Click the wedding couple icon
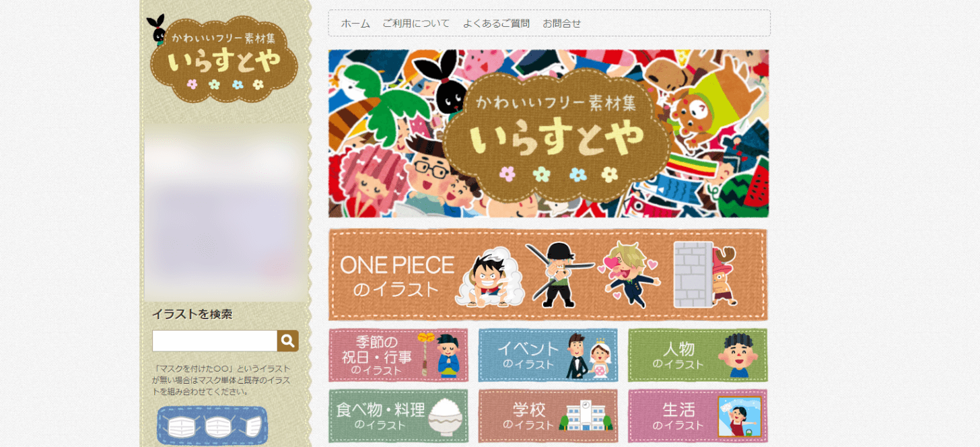The width and height of the screenshot is (980, 447). [589, 357]
